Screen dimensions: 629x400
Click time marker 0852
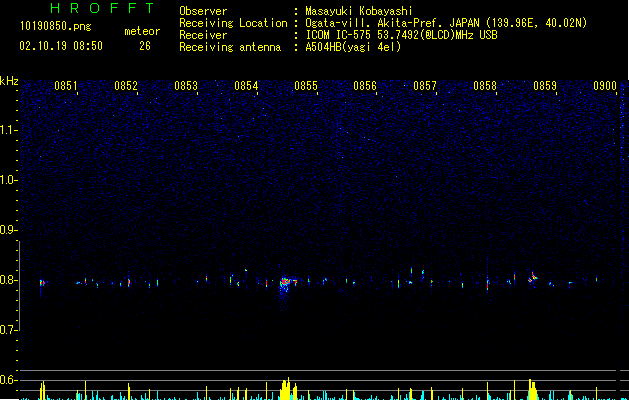(x=126, y=86)
